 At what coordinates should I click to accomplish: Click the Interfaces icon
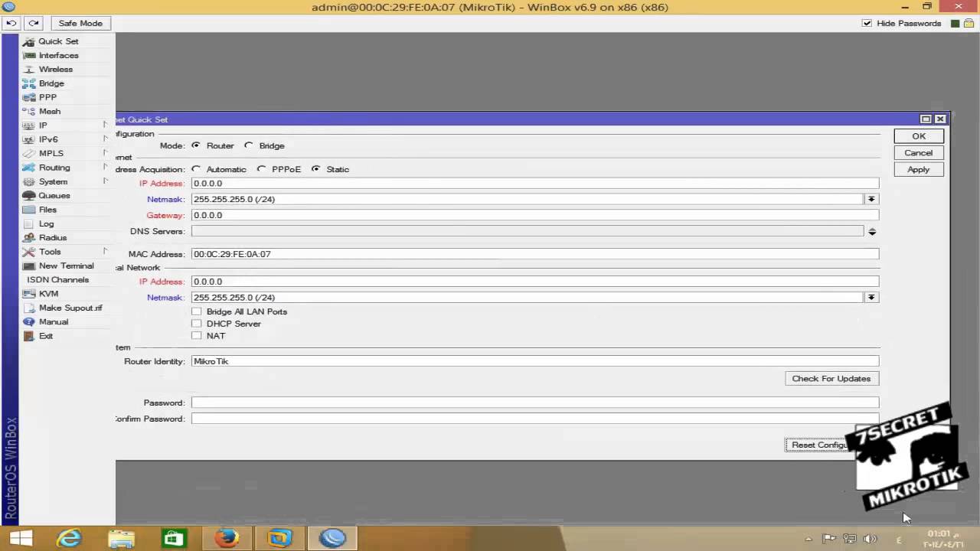(x=28, y=55)
